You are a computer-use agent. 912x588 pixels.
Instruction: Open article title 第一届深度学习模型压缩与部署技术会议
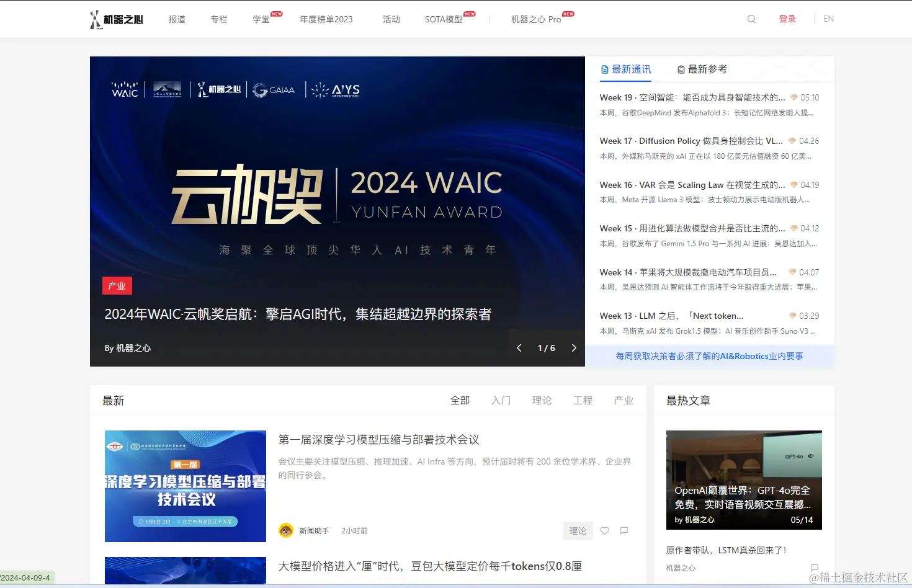pos(379,440)
